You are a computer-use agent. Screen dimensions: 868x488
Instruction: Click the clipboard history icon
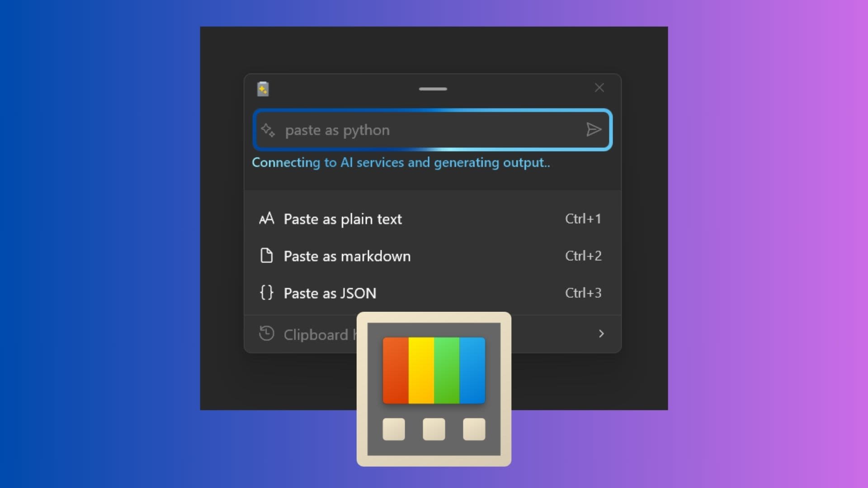(266, 333)
